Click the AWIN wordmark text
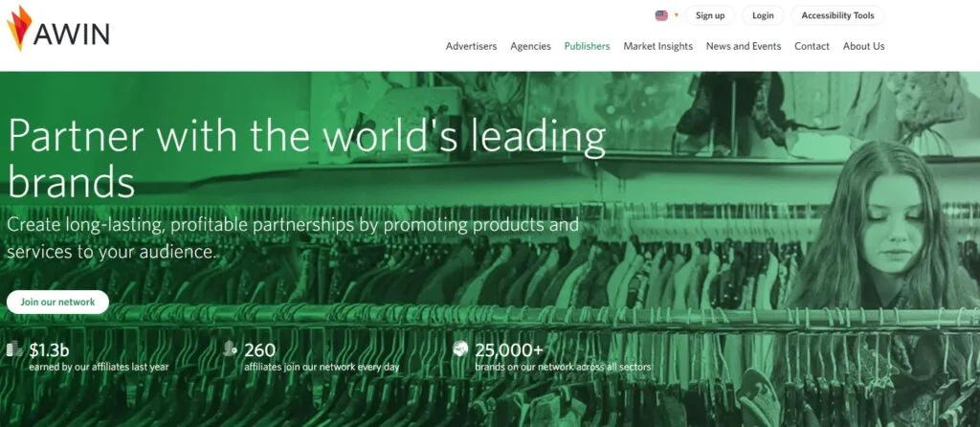The image size is (980, 427). [x=71, y=34]
